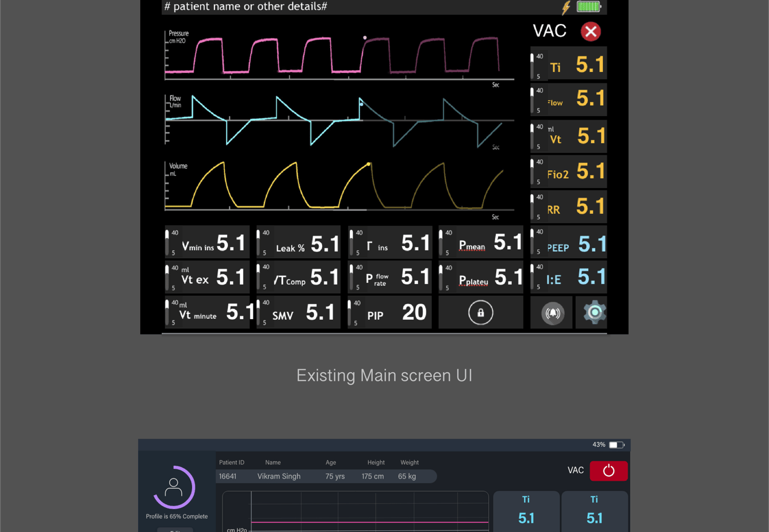Click the patient name header text

click(246, 6)
